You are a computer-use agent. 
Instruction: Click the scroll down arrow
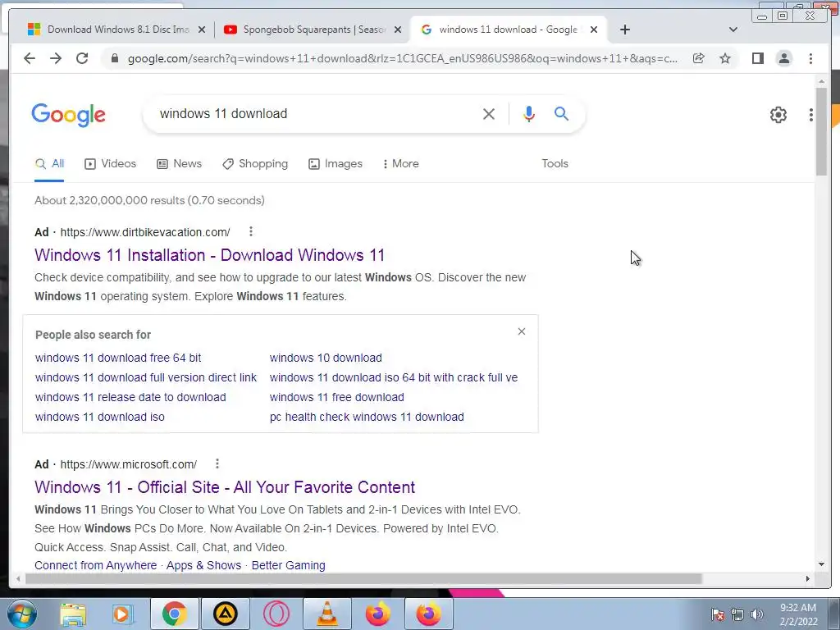tap(821, 564)
